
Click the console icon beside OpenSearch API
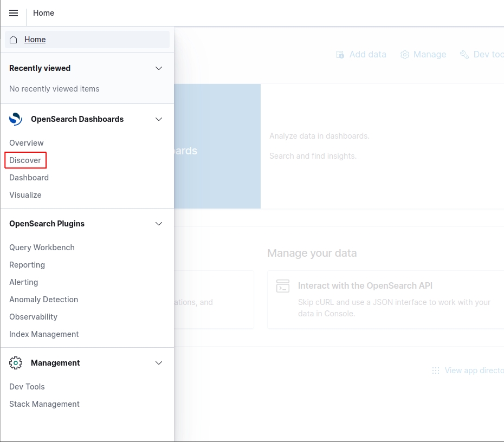point(283,286)
